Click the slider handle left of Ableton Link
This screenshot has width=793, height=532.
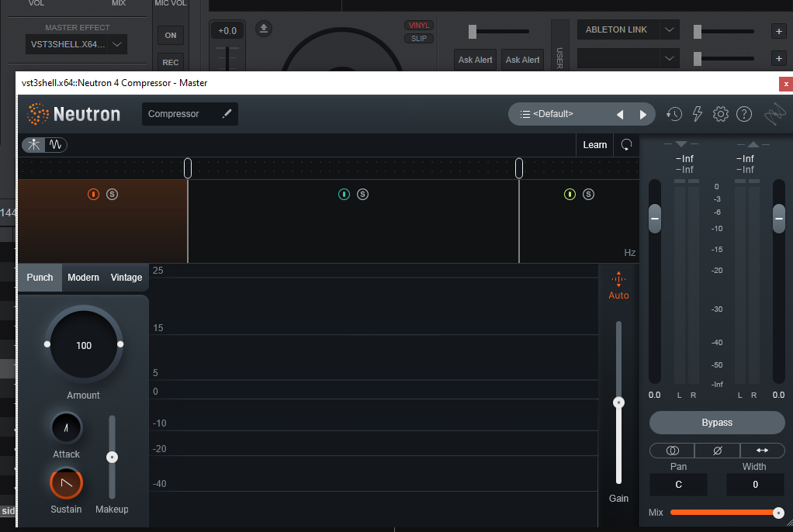click(473, 32)
